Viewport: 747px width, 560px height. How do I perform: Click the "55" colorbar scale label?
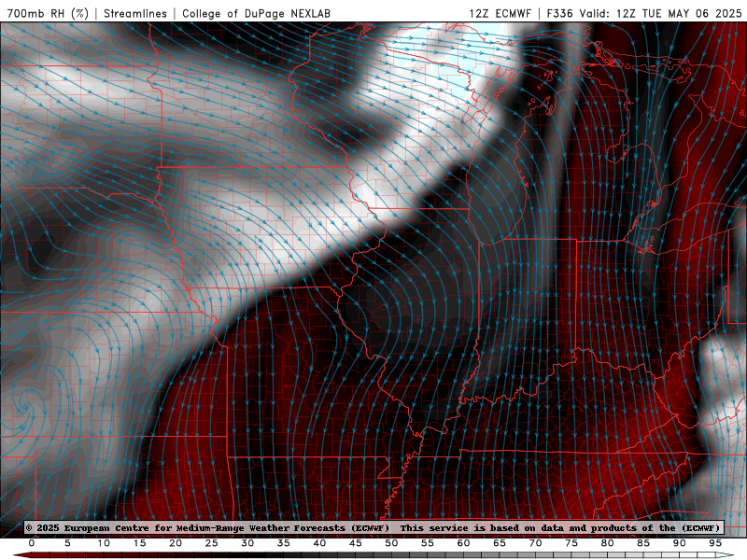click(428, 543)
